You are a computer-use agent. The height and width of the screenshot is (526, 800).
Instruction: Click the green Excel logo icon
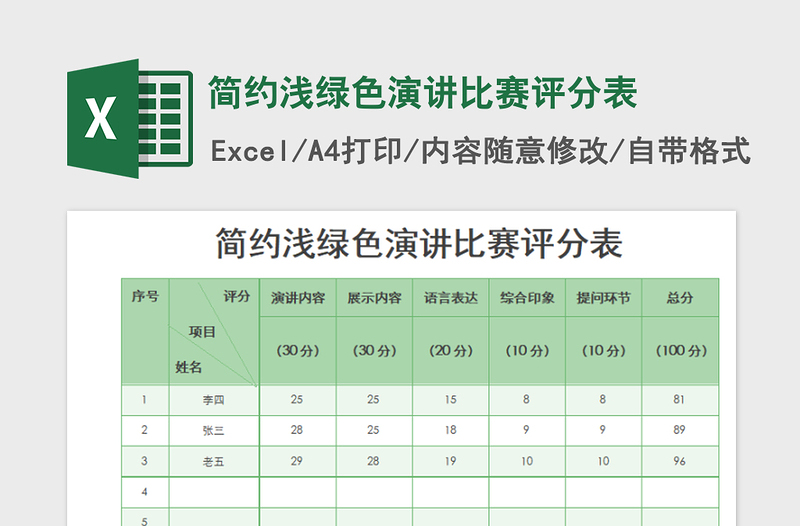pos(130,118)
